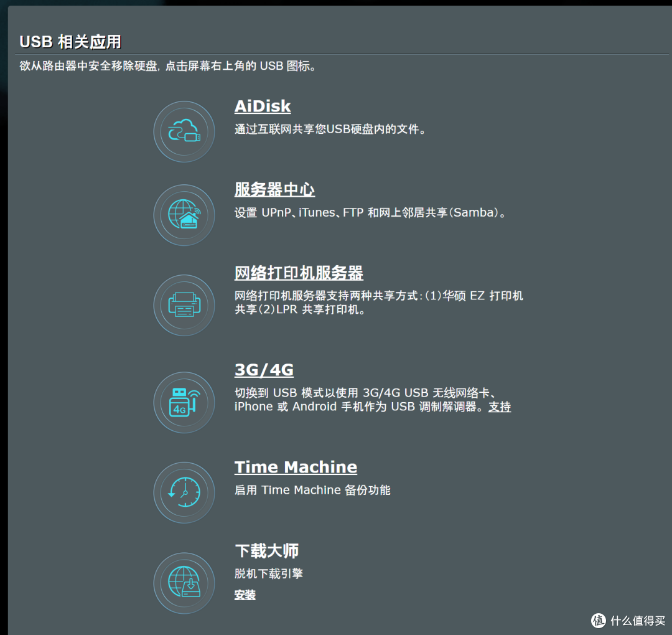The width and height of the screenshot is (672, 635).
Task: Click the 3G/4G USB dongle icon
Action: [x=184, y=402]
